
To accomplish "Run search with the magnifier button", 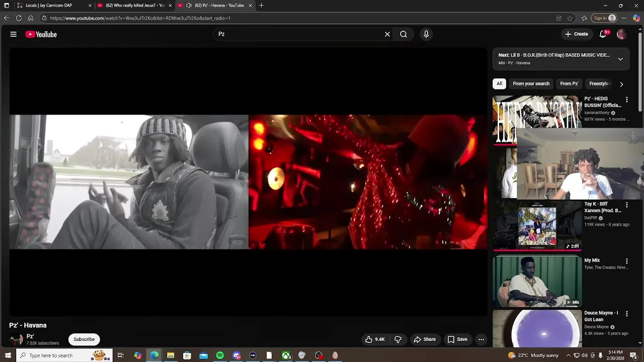I will (404, 34).
